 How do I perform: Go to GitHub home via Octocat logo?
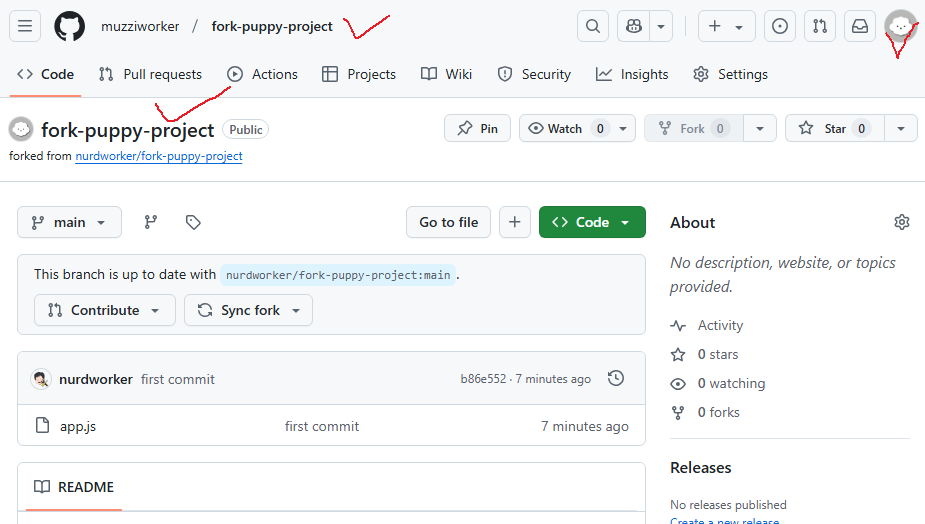pos(70,27)
